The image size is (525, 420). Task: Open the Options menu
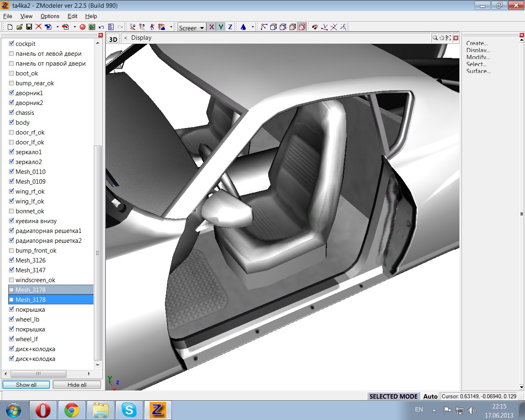click(50, 16)
